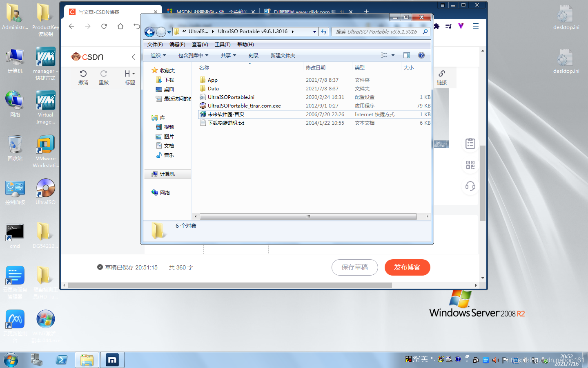Screen dimensions: 588x368
Task: Click the Explorer horizontal scrollbar
Action: click(308, 216)
